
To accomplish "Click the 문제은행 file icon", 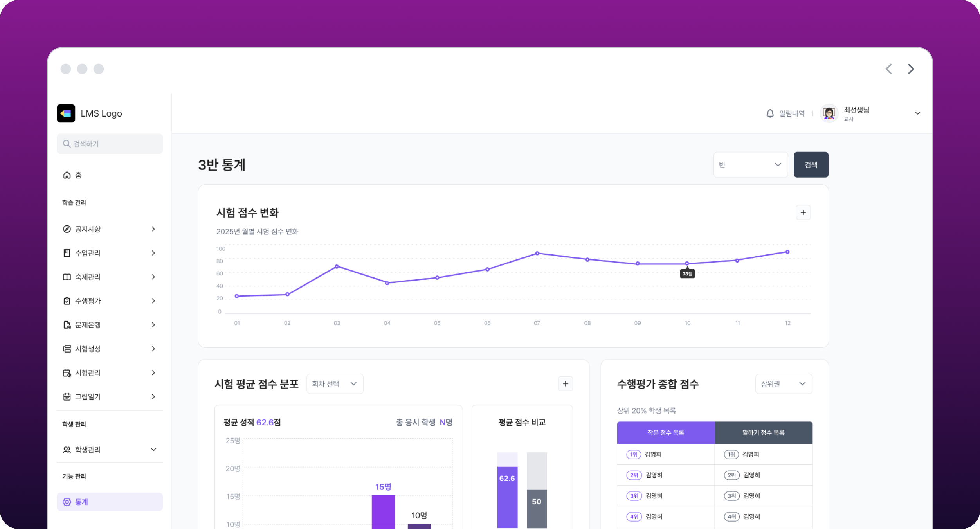I will (x=67, y=325).
